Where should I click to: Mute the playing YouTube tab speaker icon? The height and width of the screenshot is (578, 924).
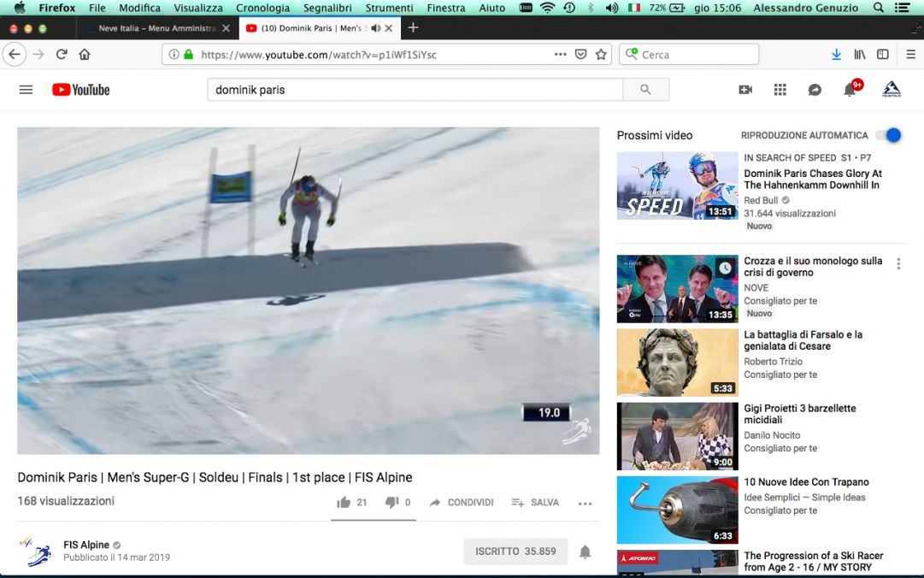point(375,27)
